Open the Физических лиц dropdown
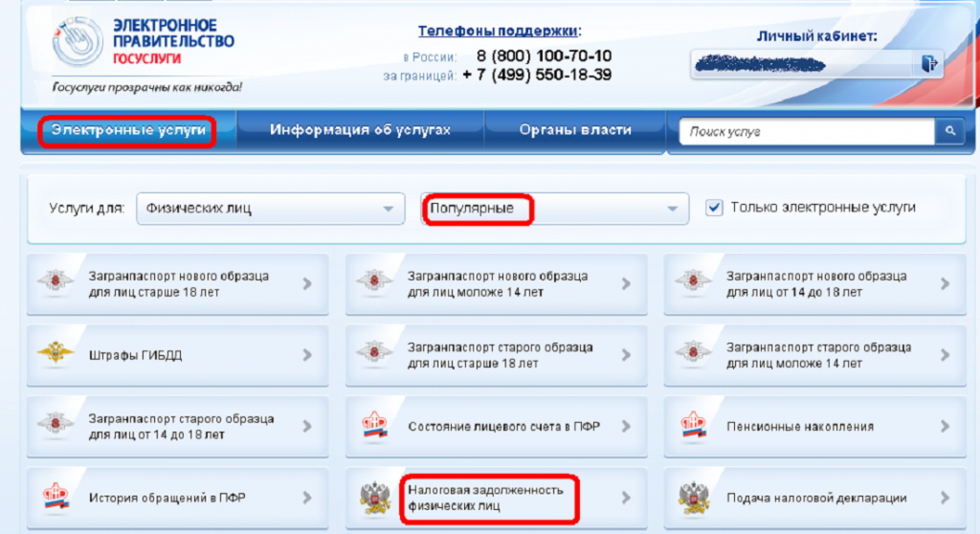Image resolution: width=980 pixels, height=534 pixels. (x=270, y=209)
